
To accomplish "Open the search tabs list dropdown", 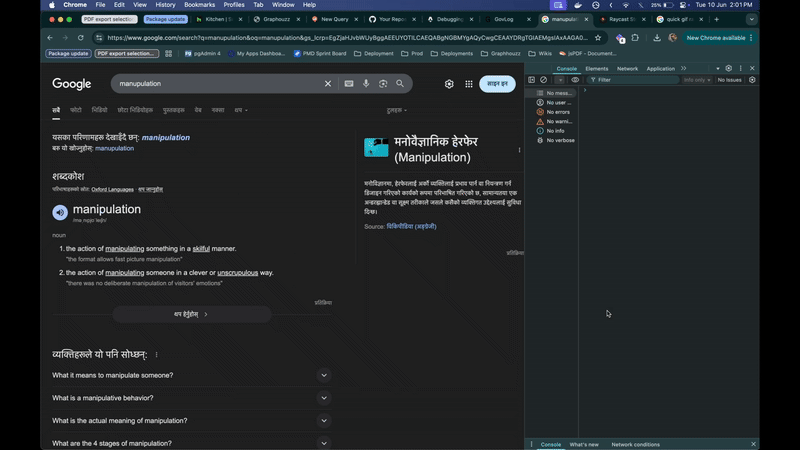I will coord(752,19).
